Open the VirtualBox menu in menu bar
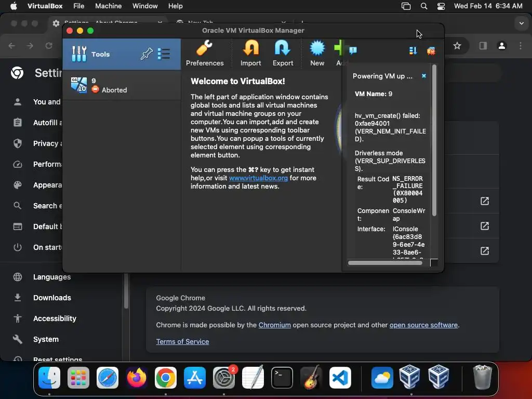 [45, 6]
